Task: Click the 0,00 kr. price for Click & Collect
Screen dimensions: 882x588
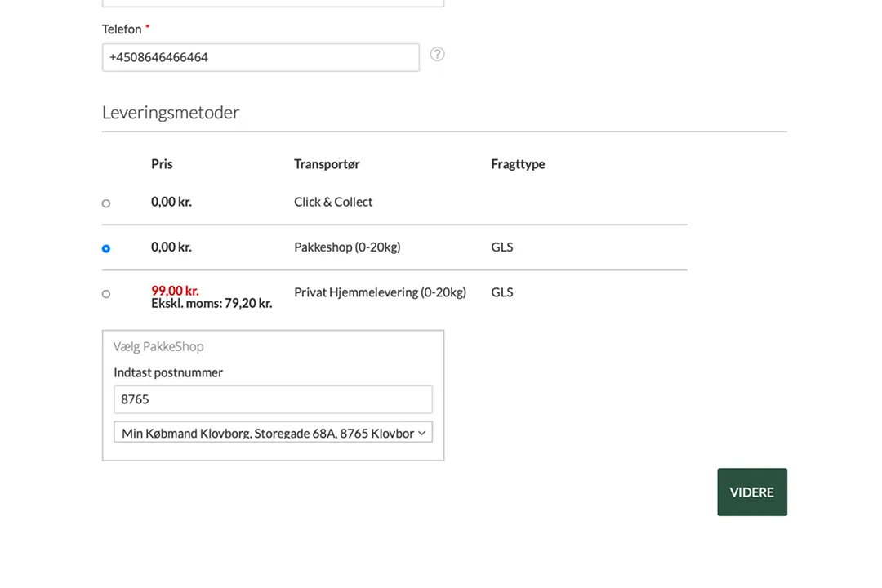Action: click(171, 202)
